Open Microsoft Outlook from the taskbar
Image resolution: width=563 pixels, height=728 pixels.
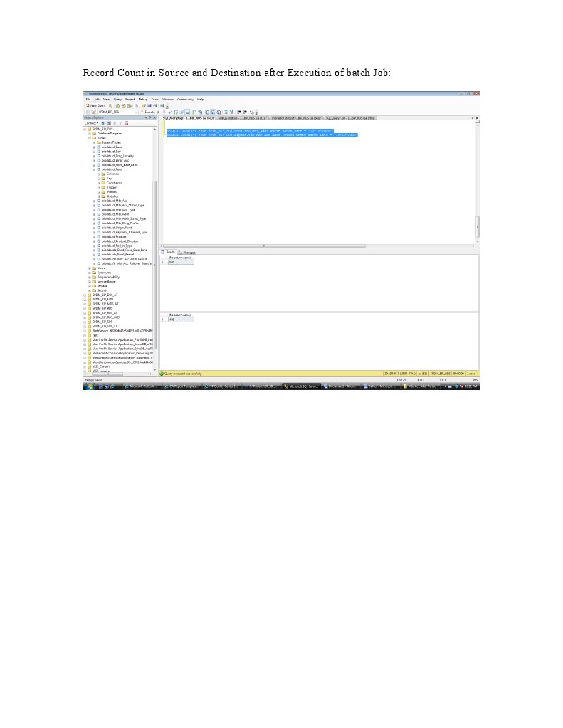coord(141,386)
